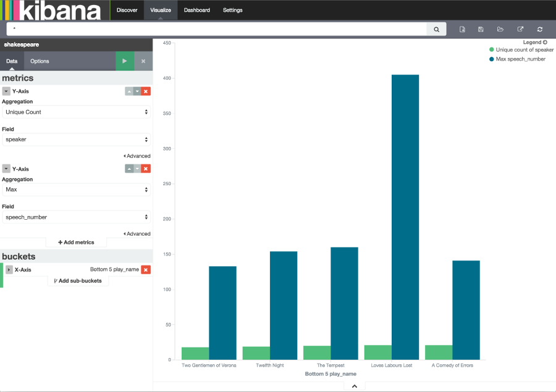Switch to the Options tab
Screen dimensions: 556x392
40,61
